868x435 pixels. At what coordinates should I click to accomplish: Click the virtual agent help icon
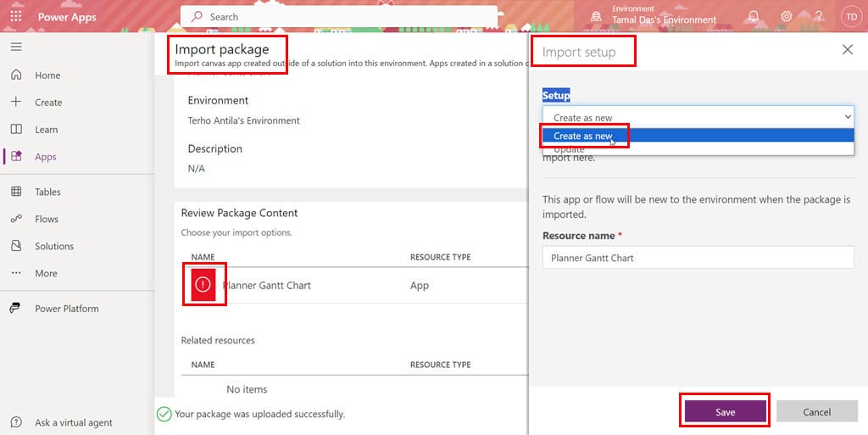point(16,422)
